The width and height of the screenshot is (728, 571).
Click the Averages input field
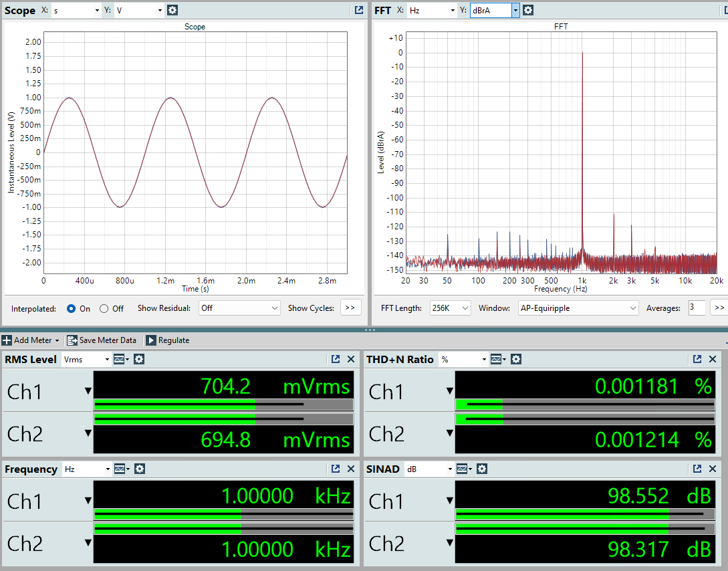(x=697, y=308)
